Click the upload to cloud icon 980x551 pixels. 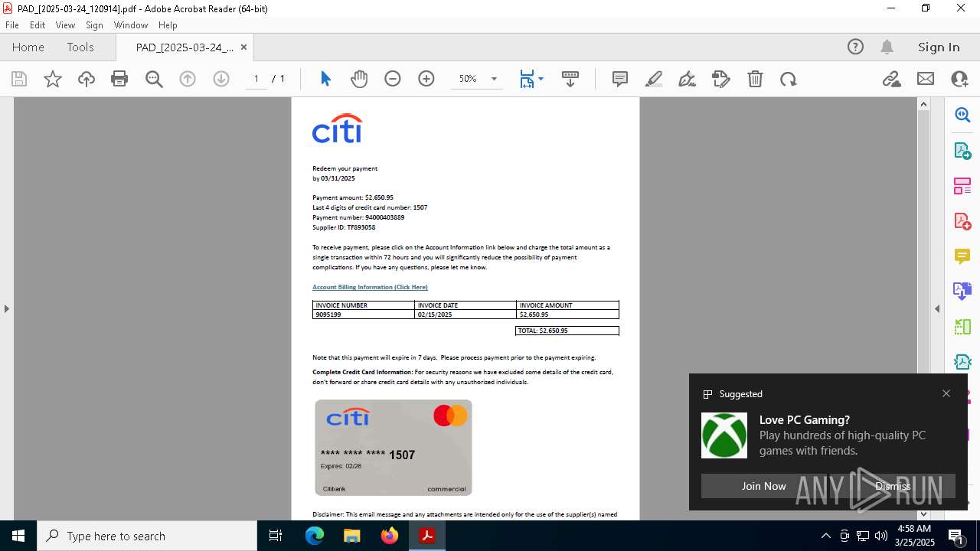click(87, 79)
